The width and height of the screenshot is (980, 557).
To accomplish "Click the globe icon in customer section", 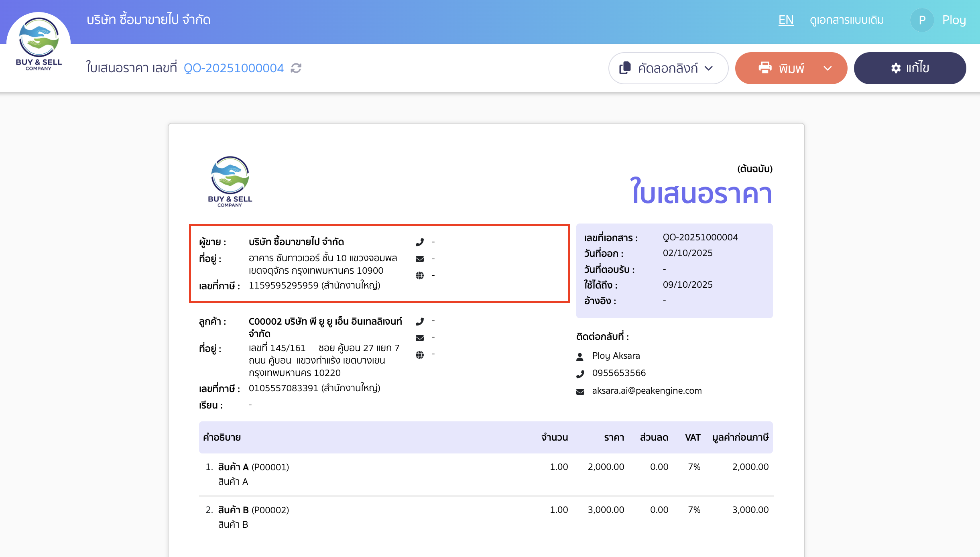I will point(420,354).
